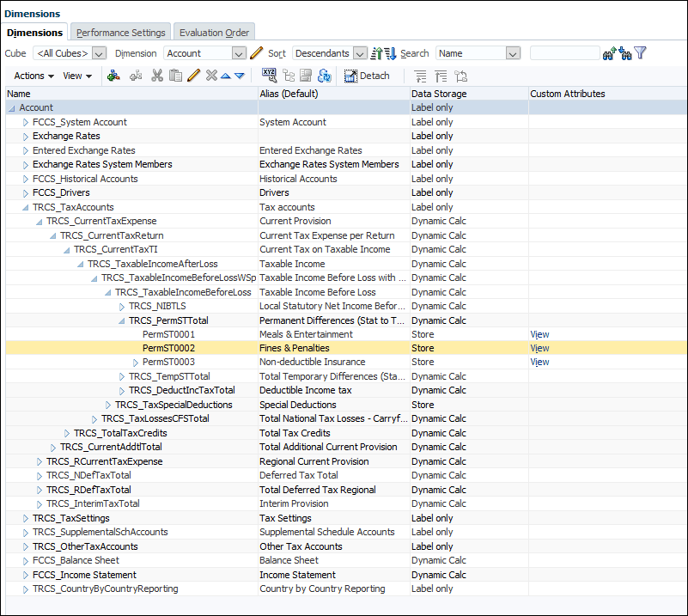Select the TRCS_CurrentTaxTI member
The width and height of the screenshot is (688, 616).
[116, 249]
